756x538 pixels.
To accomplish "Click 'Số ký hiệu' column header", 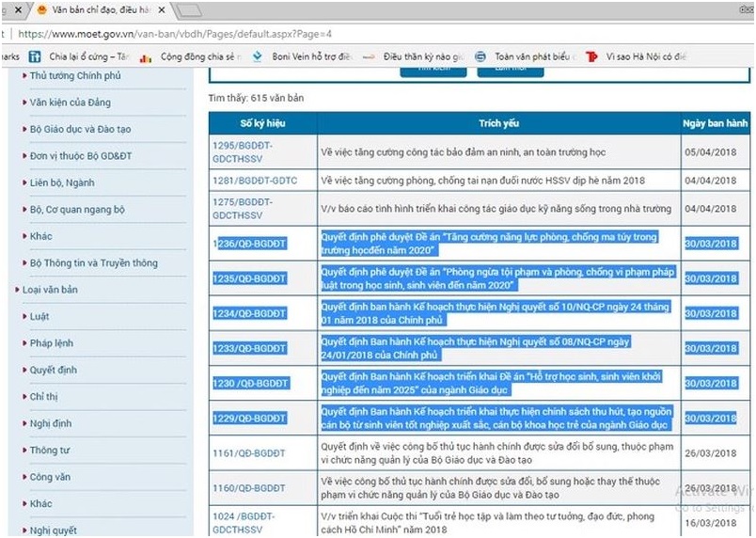I will coord(262,123).
